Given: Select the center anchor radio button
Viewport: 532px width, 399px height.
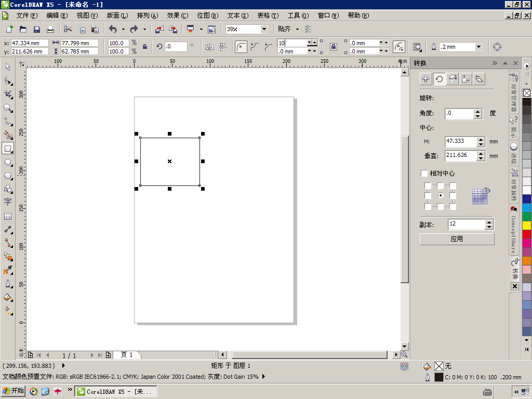Looking at the screenshot, I should click(441, 196).
